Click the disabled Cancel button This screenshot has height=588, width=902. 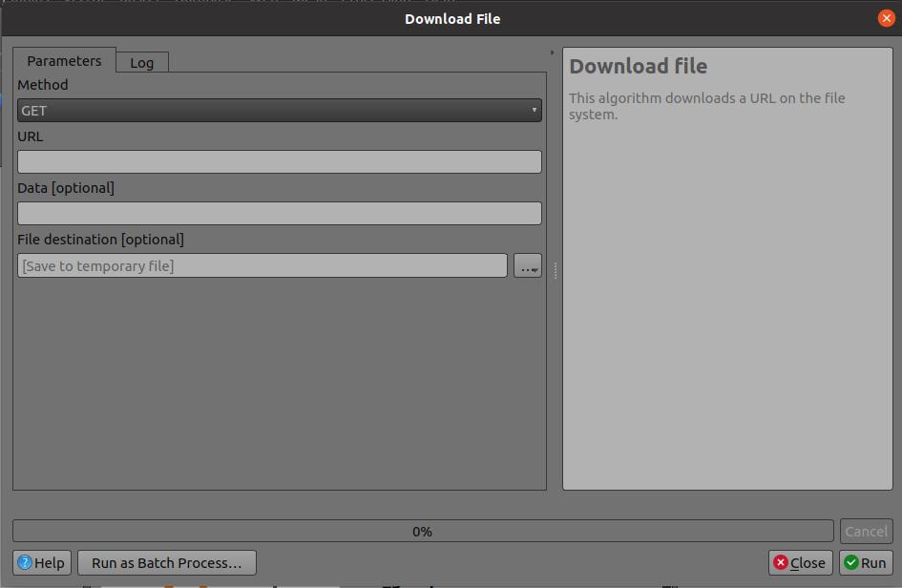coord(866,531)
